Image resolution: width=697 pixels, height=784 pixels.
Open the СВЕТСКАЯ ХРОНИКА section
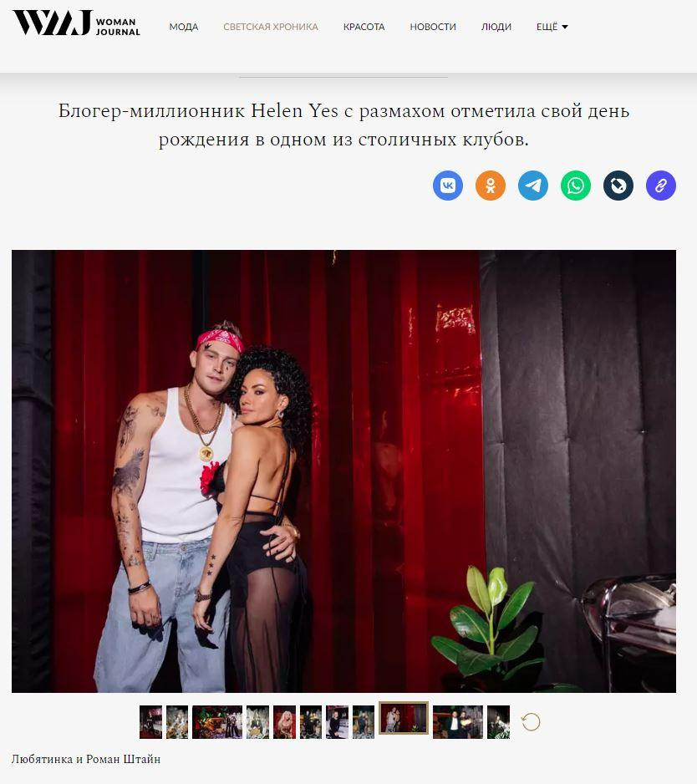click(271, 27)
